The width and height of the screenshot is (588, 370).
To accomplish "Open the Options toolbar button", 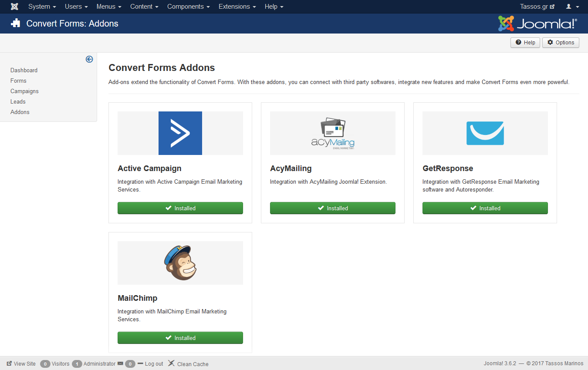I will click(x=561, y=43).
